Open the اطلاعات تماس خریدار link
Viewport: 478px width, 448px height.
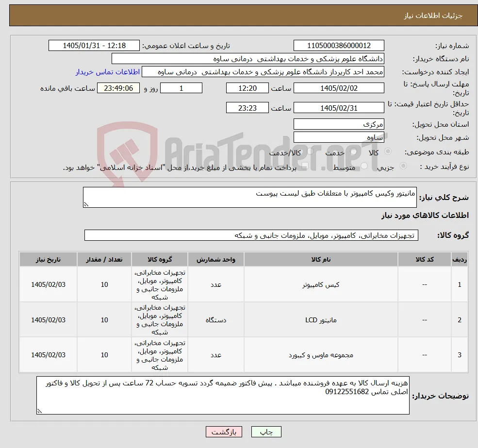[108, 72]
